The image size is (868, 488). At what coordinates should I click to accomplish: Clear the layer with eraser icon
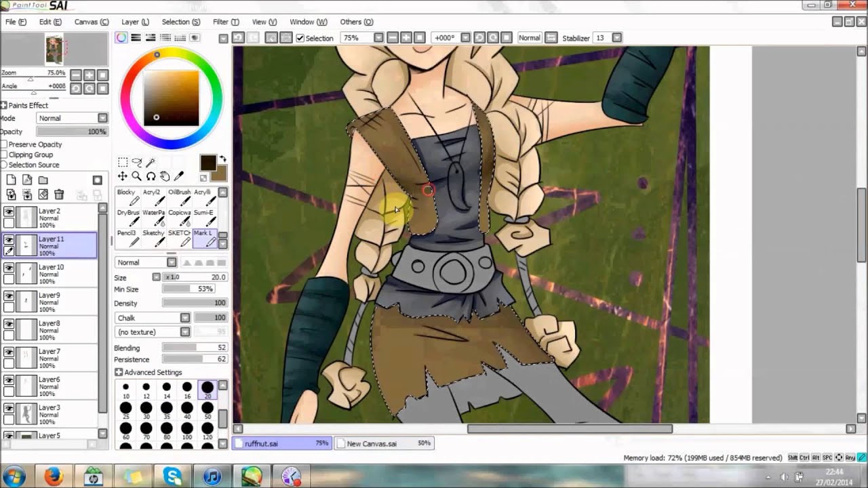point(43,195)
